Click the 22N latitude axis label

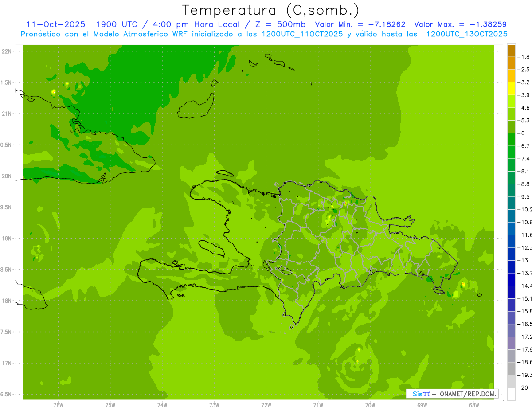coord(8,51)
